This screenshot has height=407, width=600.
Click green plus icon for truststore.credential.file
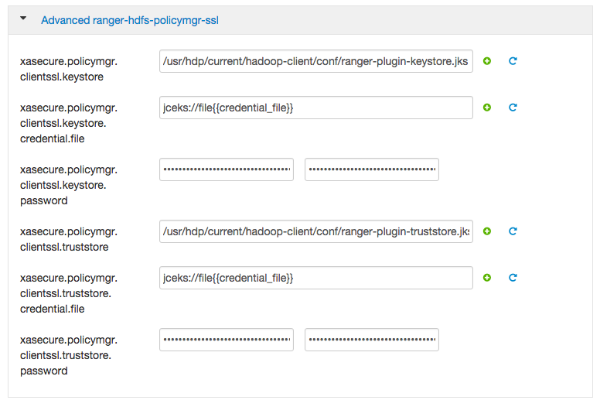click(x=487, y=277)
